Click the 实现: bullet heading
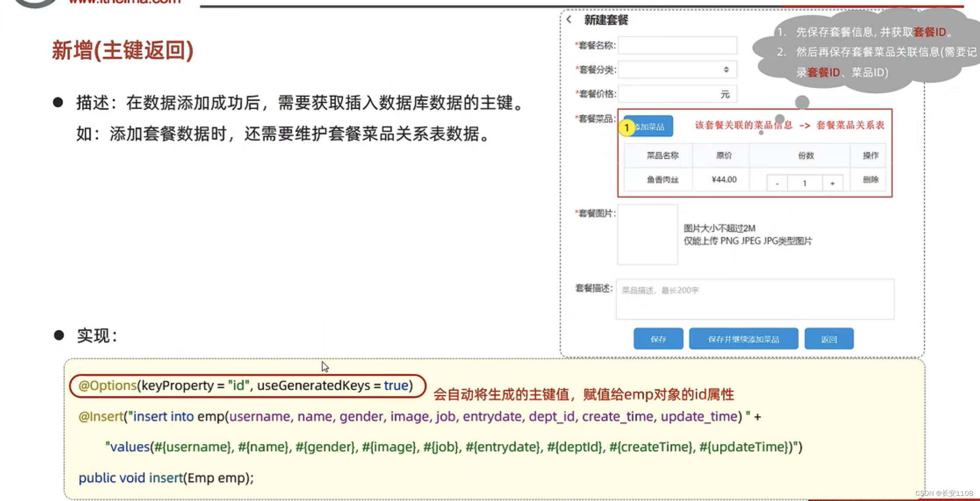The image size is (980, 501). [x=97, y=335]
